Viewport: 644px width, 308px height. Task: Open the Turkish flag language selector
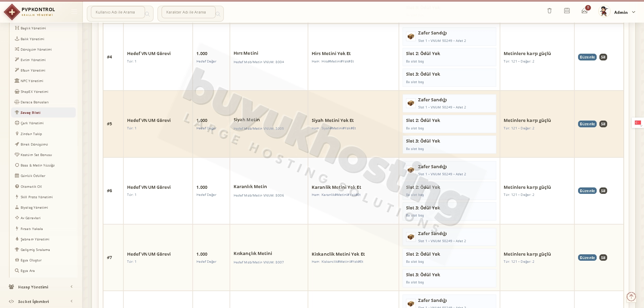click(638, 123)
